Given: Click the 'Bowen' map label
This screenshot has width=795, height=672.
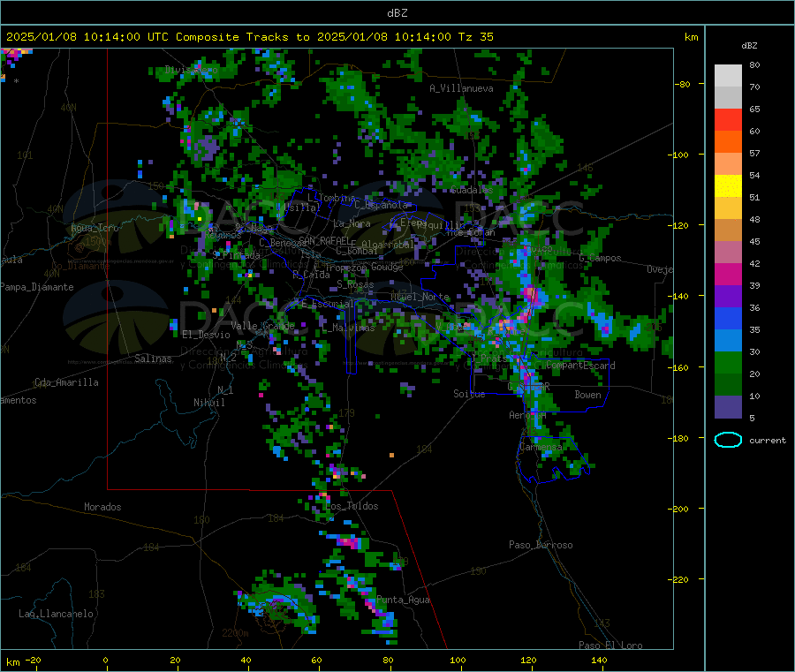Looking at the screenshot, I should 587,395.
